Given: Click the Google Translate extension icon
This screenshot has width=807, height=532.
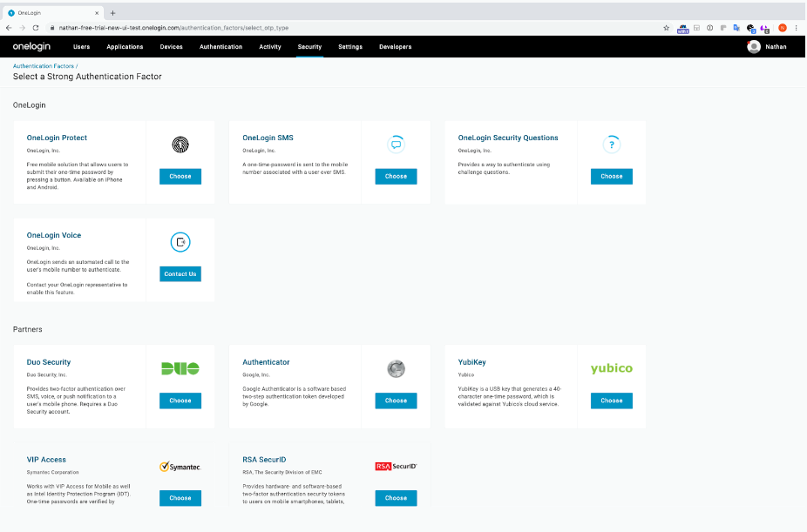Looking at the screenshot, I should (x=736, y=28).
